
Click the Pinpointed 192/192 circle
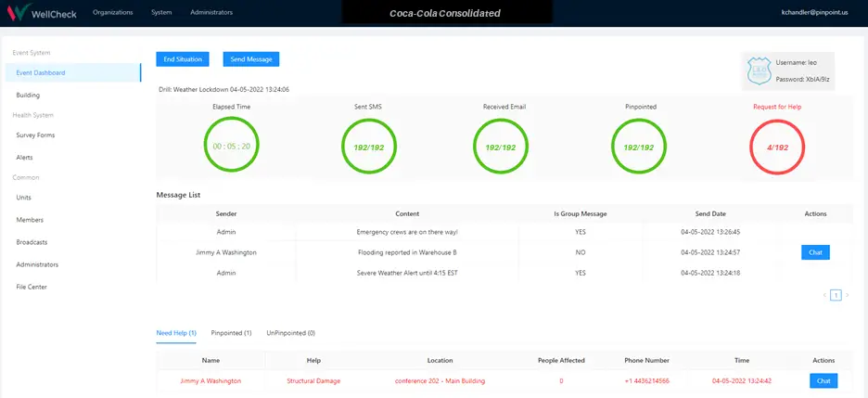639,148
